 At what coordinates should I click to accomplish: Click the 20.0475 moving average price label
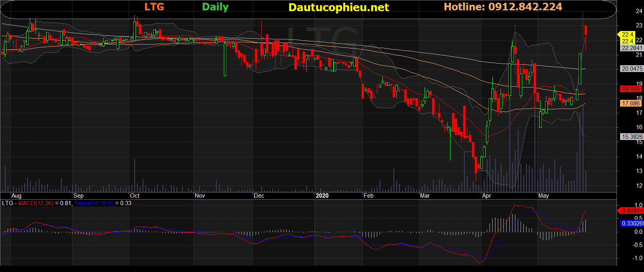[x=632, y=69]
